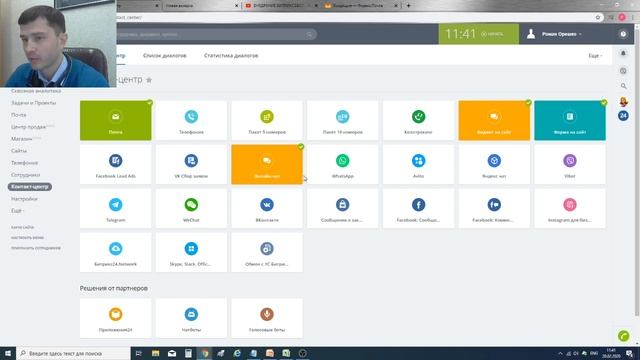This screenshot has height=360, width=640.
Task: Connect the Instagram для бизнеса channel
Action: [570, 209]
